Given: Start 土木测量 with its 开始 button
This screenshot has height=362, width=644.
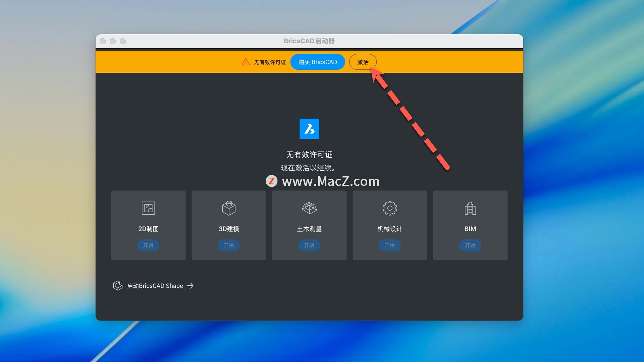Looking at the screenshot, I should tap(309, 245).
